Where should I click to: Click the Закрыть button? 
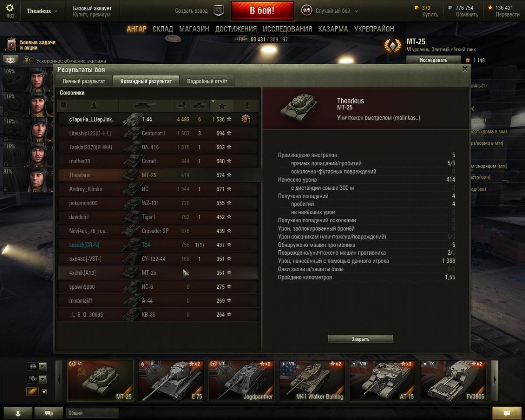click(360, 339)
